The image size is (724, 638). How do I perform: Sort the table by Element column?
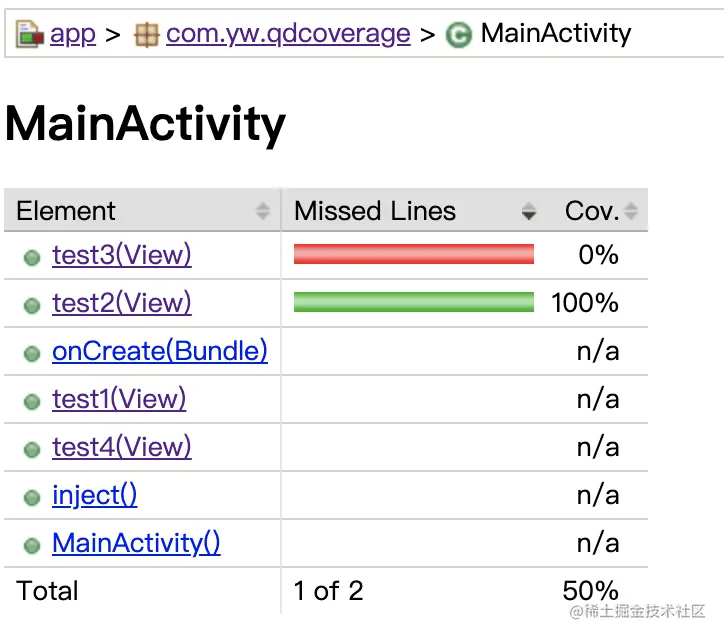[x=142, y=211]
